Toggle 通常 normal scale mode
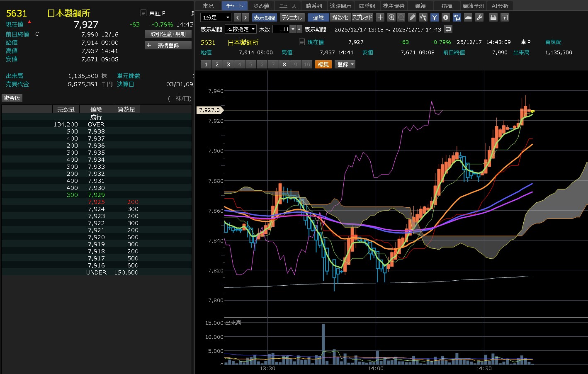The width and height of the screenshot is (588, 374). tap(318, 17)
